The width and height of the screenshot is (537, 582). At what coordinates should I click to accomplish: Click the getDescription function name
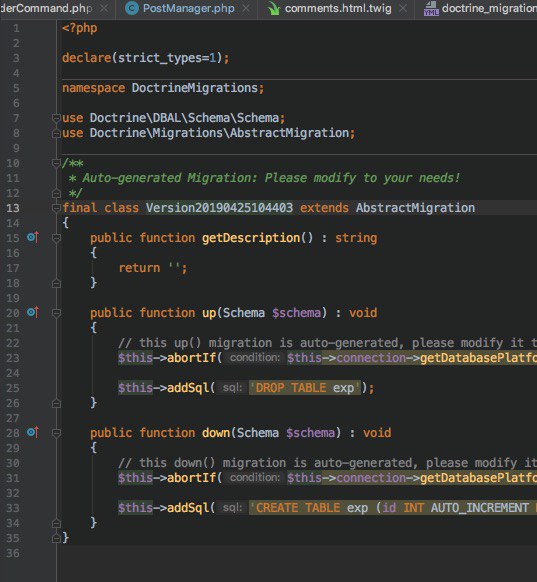(251, 238)
